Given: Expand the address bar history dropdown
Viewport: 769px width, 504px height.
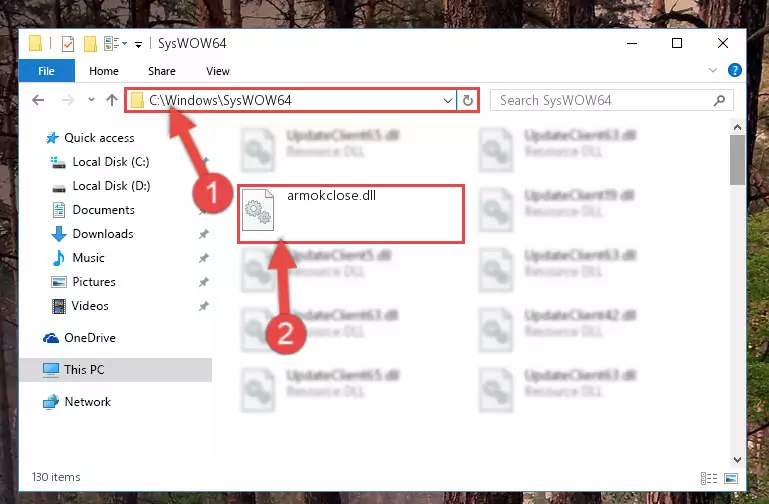Looking at the screenshot, I should [x=447, y=101].
